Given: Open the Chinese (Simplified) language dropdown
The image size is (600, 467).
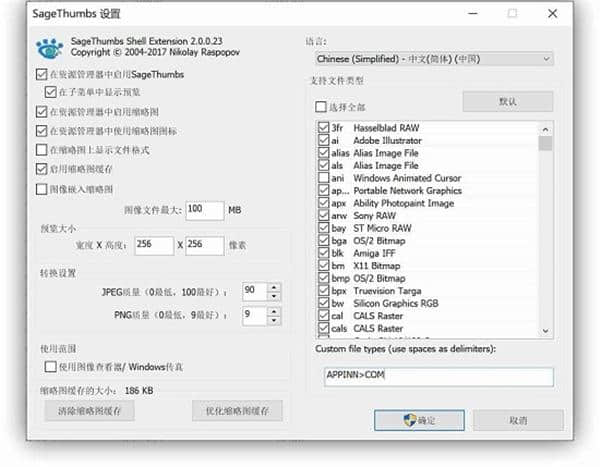Looking at the screenshot, I should 434,59.
